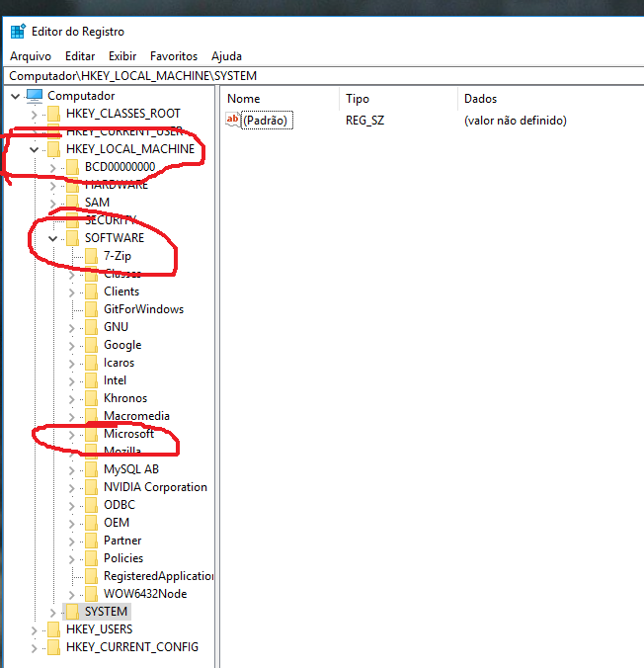Image resolution: width=644 pixels, height=668 pixels.
Task: Expand the HKEY_CLASSES_ROOT key
Action: (x=34, y=115)
